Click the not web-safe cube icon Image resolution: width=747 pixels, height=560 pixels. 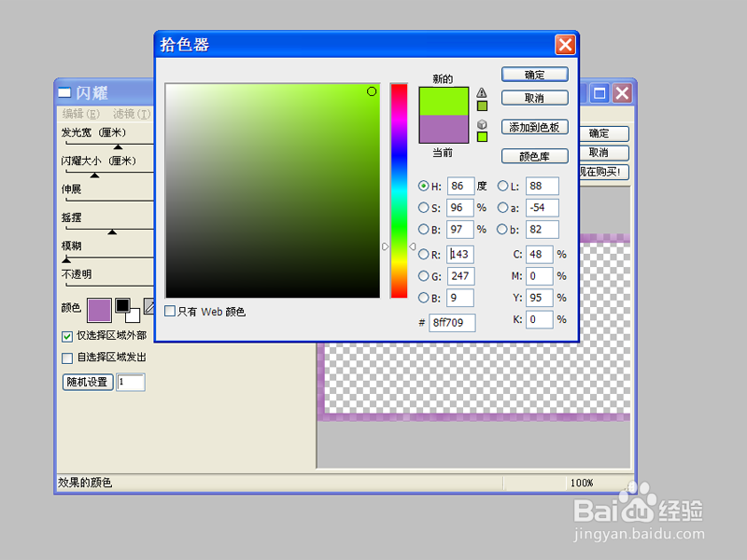(x=482, y=124)
